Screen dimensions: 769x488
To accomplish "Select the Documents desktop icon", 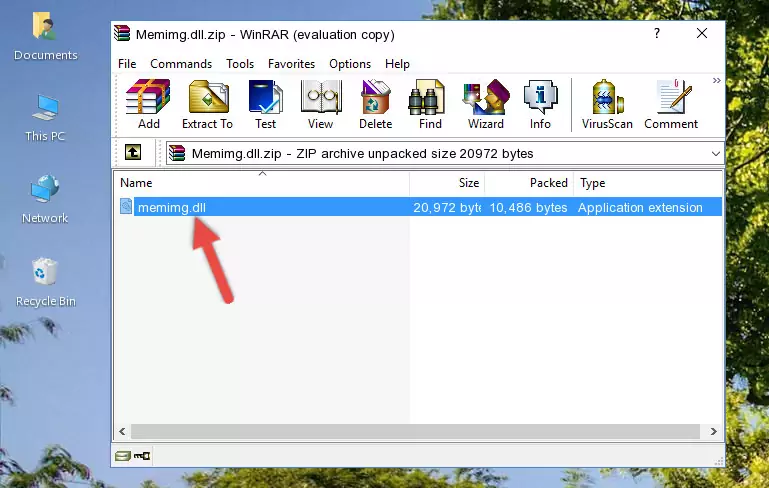I will [x=45, y=37].
